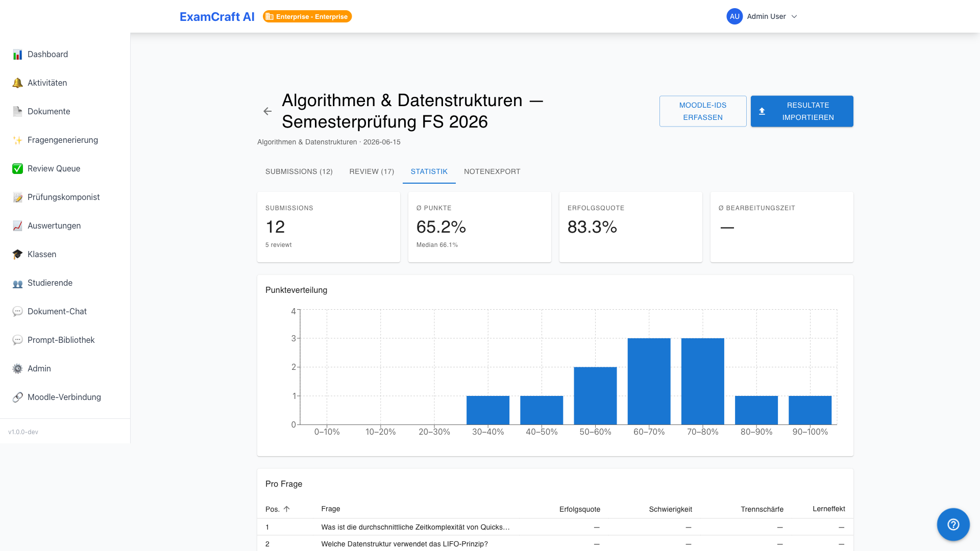This screenshot has width=980, height=551.
Task: Click the Ø Punkte 65.2% card
Action: click(x=480, y=227)
